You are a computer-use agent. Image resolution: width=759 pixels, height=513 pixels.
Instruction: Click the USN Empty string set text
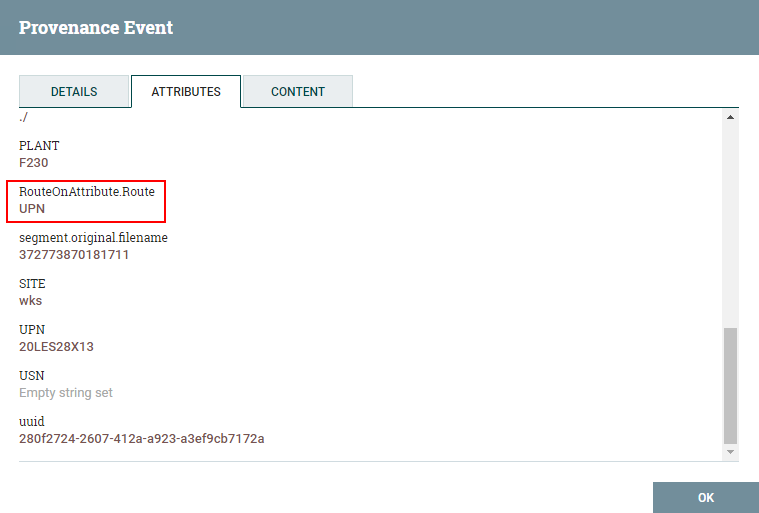click(66, 392)
